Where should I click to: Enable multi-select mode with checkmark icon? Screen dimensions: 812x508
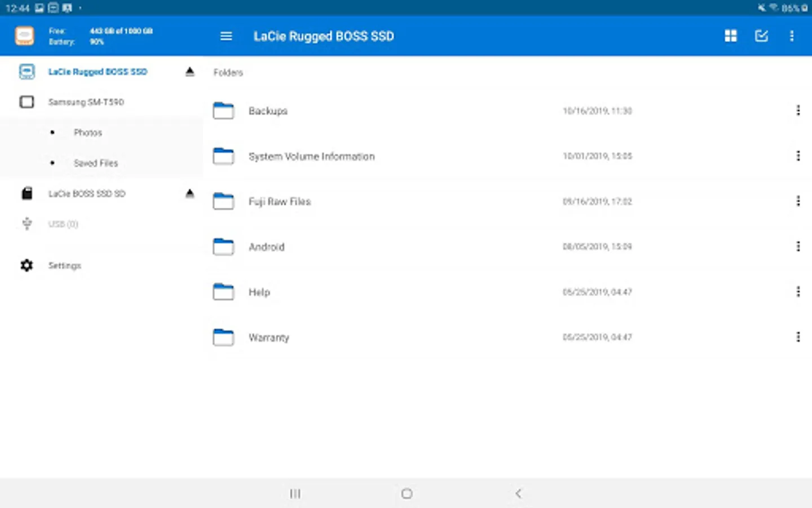click(761, 36)
